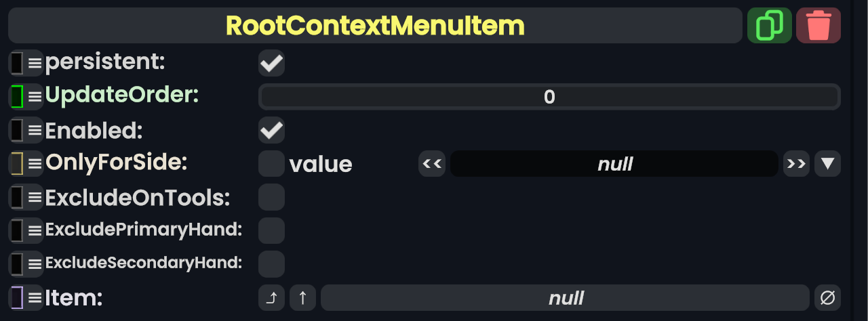Click the RootContextMenuItem component header
Image resolution: width=868 pixels, height=321 pixels.
coord(375,26)
